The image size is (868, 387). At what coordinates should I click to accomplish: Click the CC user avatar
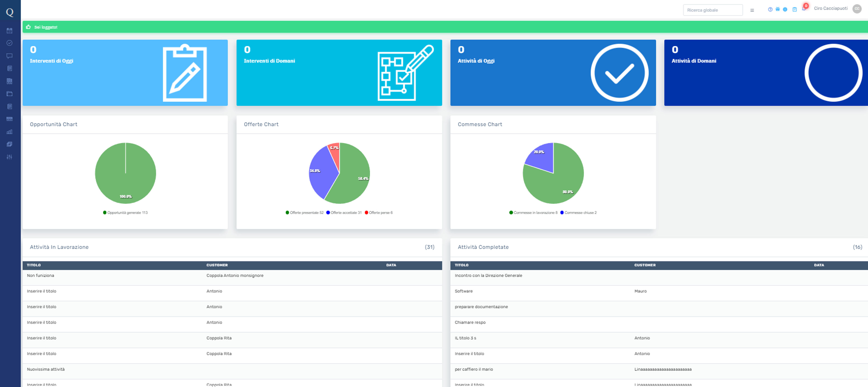[x=857, y=9]
